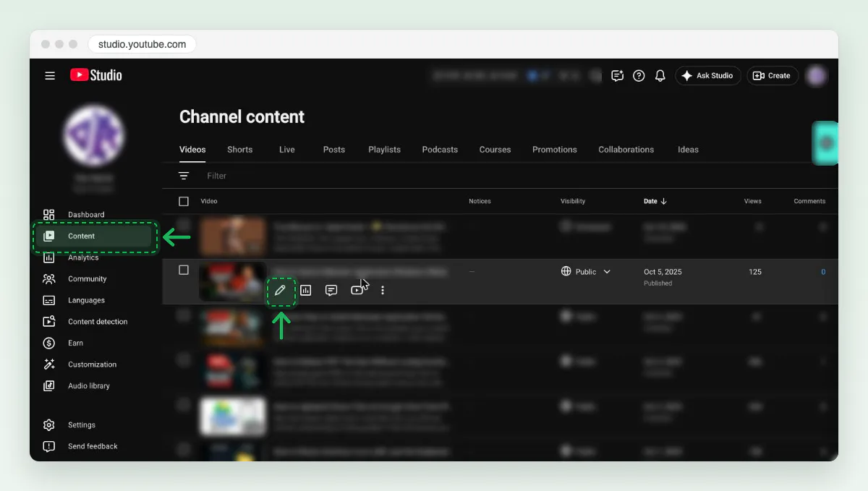
Task: Open the account avatar menu
Action: [817, 75]
